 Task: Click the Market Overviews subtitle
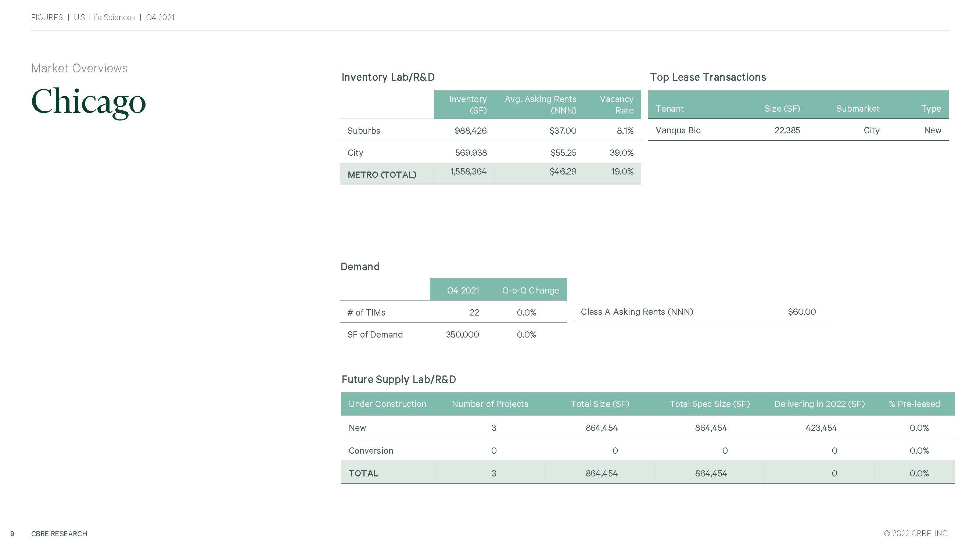(79, 68)
